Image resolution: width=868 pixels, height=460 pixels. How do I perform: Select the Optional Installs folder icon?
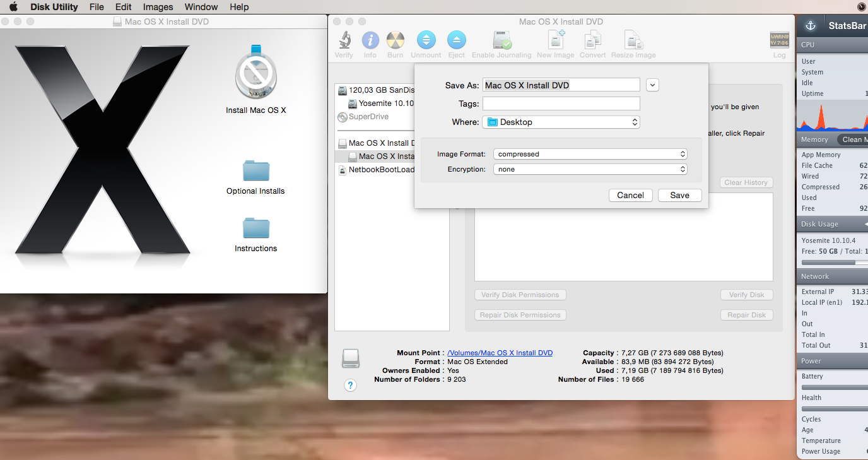tap(256, 171)
